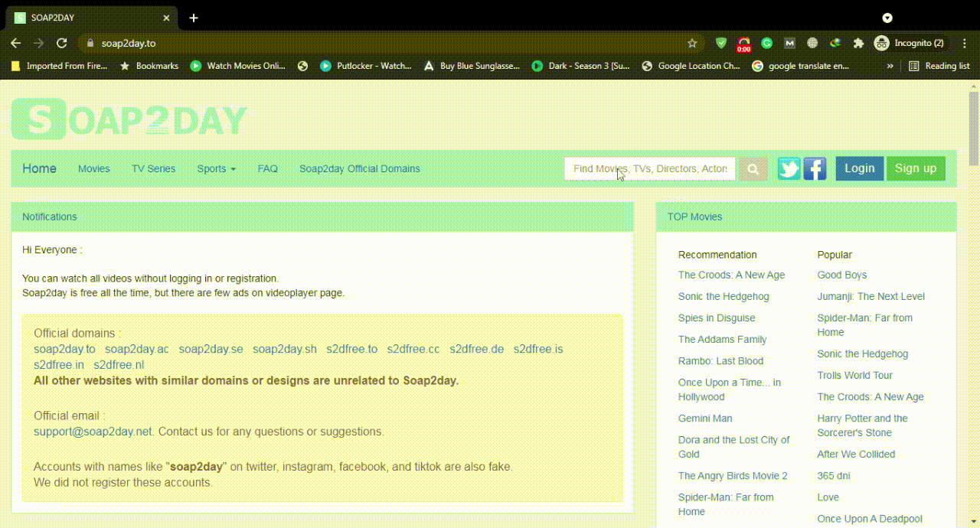This screenshot has width=980, height=528.
Task: Click support@soap2day.net email link
Action: (x=93, y=432)
